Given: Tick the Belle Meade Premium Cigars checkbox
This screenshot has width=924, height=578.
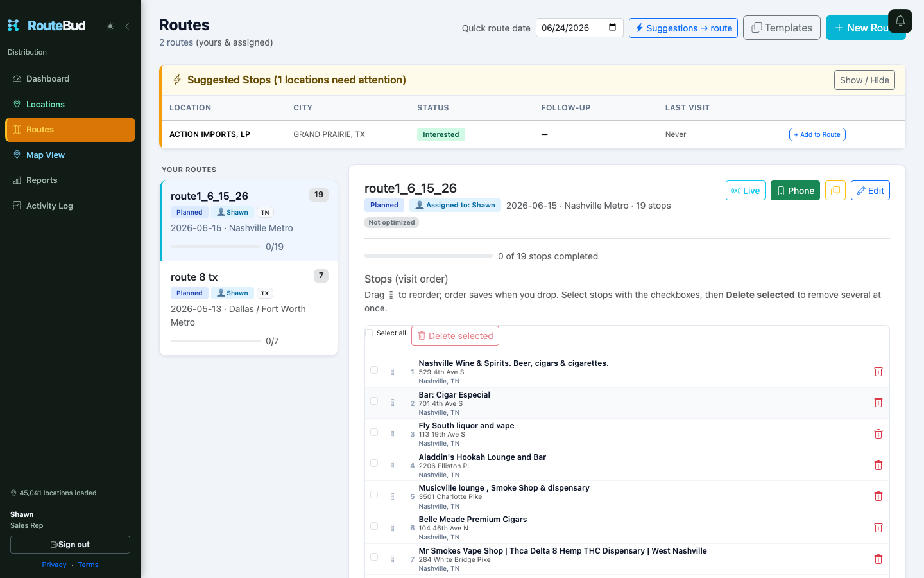Looking at the screenshot, I should 374,526.
